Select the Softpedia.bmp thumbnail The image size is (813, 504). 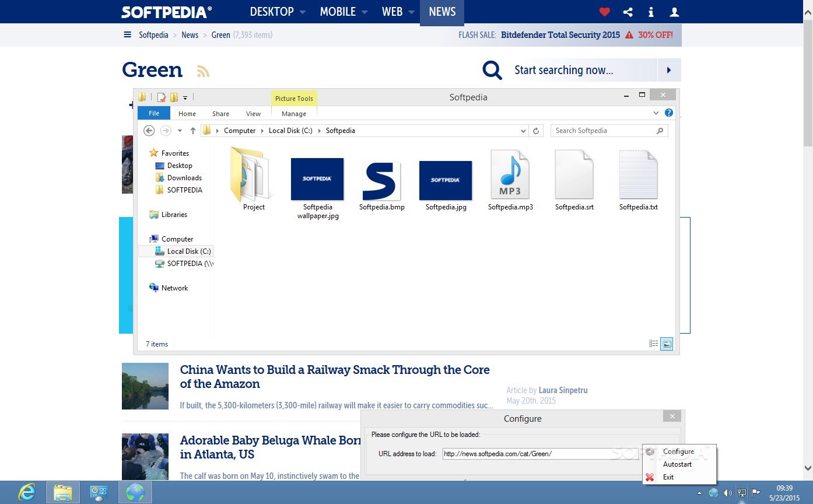(381, 181)
